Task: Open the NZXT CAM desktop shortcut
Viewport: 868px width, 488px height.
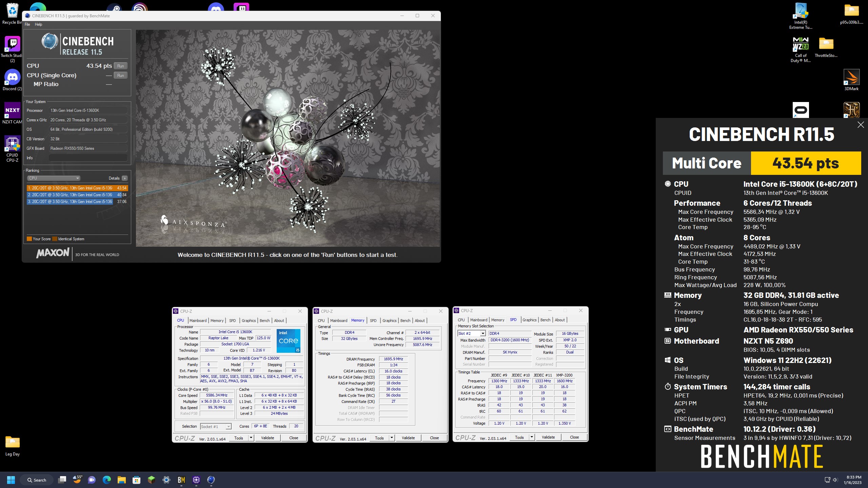Action: 13,114
